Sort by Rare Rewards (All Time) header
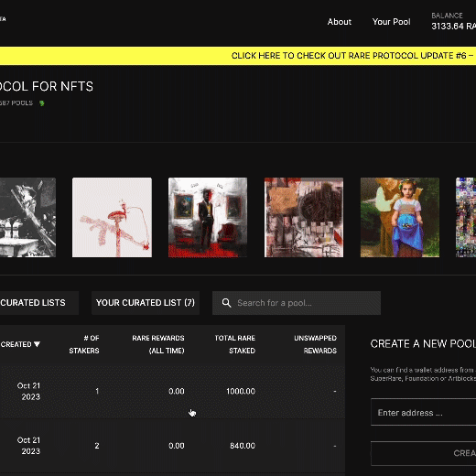 pos(158,344)
